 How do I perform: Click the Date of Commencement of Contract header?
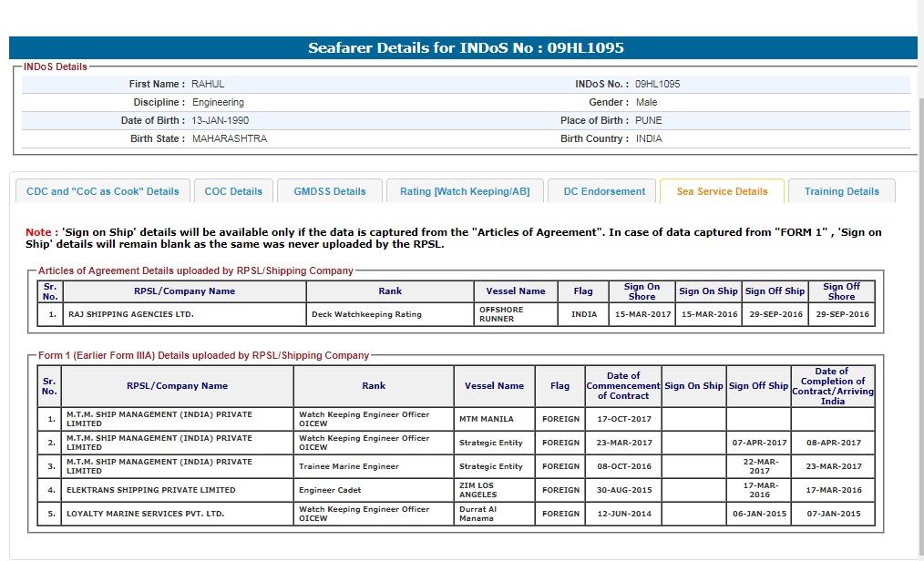pos(622,385)
